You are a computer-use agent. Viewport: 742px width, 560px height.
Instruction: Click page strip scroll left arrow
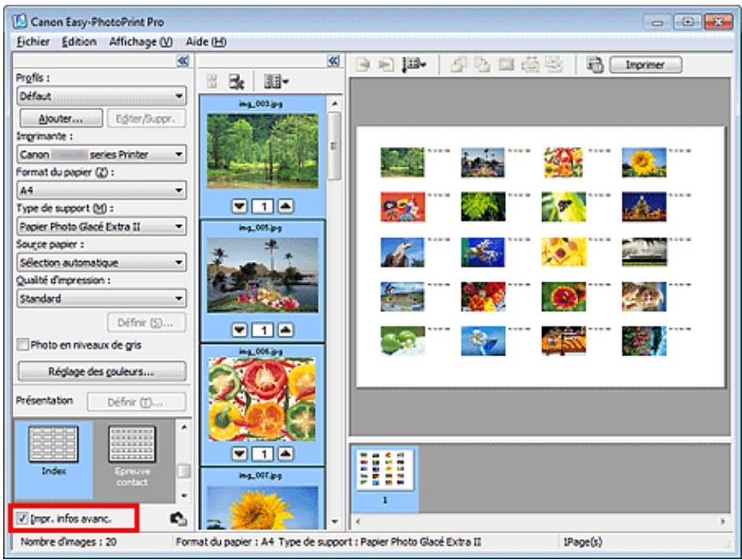pos(358,521)
